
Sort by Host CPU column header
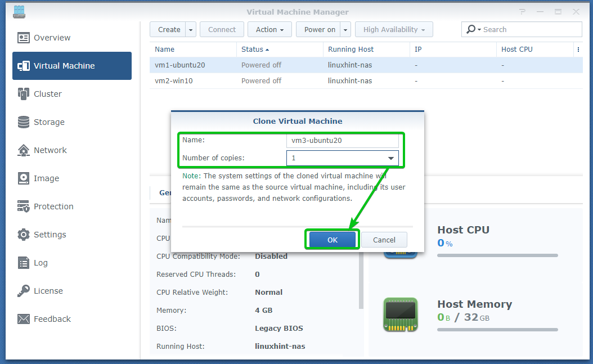[535, 50]
